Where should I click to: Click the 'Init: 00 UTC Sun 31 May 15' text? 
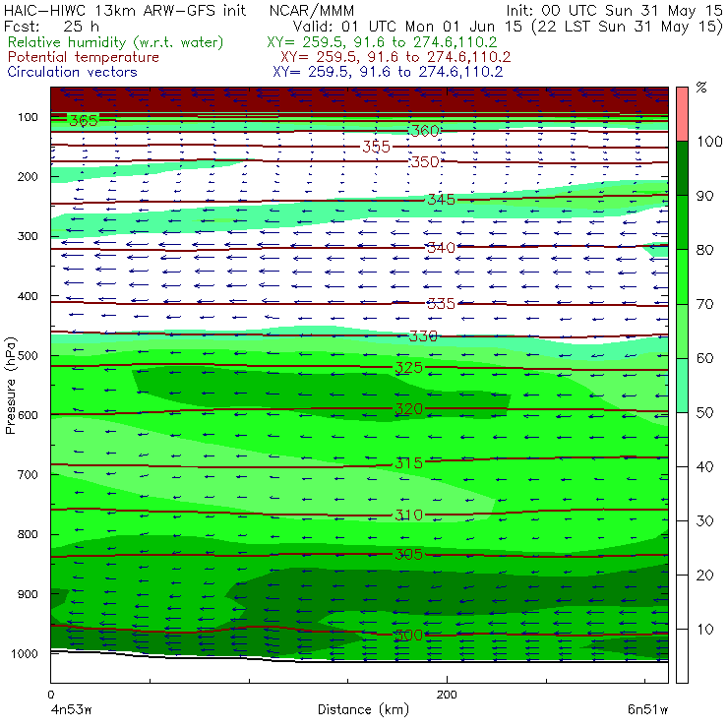pos(614,11)
